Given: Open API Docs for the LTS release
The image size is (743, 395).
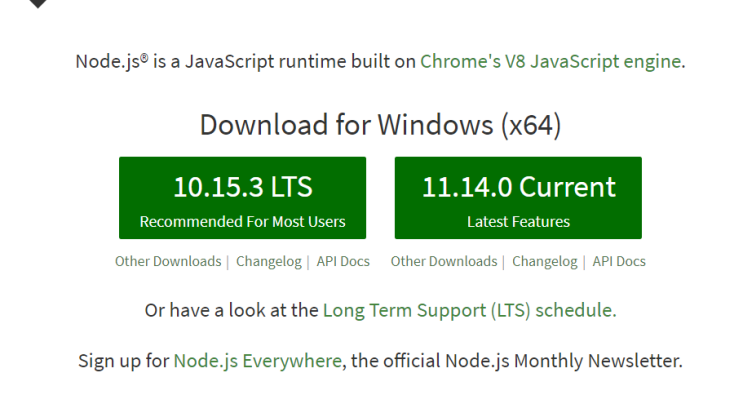Looking at the screenshot, I should 343,261.
